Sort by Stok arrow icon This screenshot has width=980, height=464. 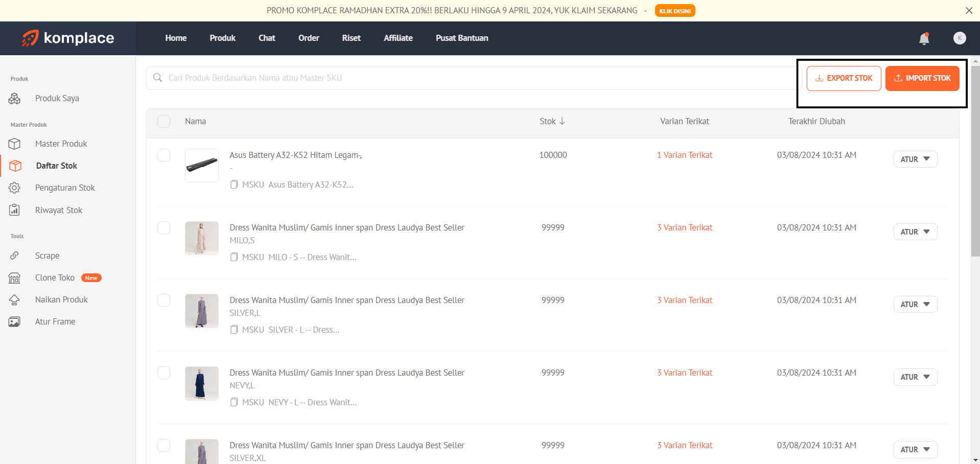point(562,121)
